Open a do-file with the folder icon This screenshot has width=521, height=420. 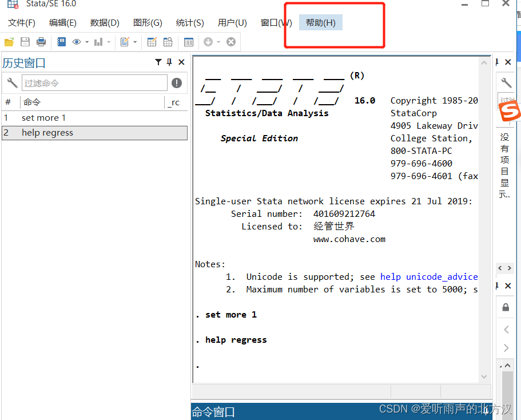click(9, 41)
